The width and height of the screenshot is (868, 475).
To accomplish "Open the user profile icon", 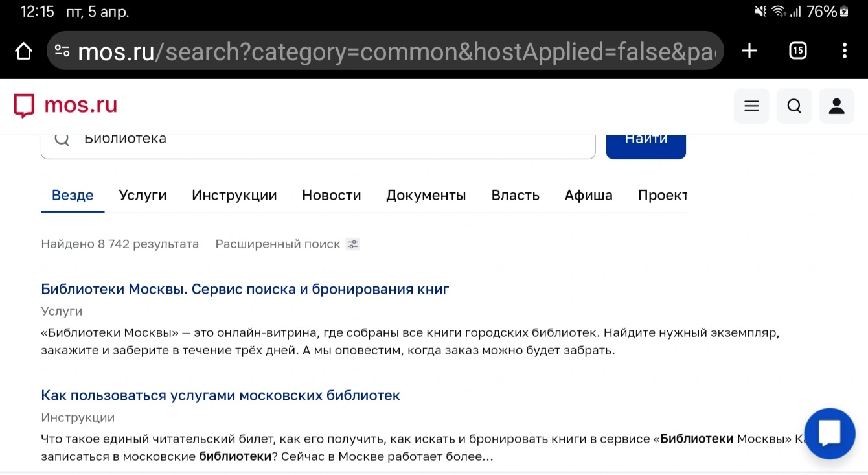I will (x=837, y=106).
